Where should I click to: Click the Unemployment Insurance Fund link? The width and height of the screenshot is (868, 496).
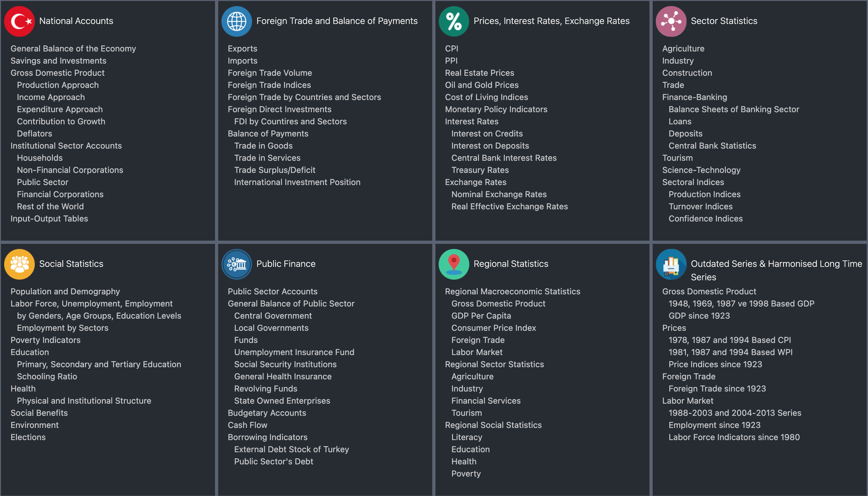294,352
